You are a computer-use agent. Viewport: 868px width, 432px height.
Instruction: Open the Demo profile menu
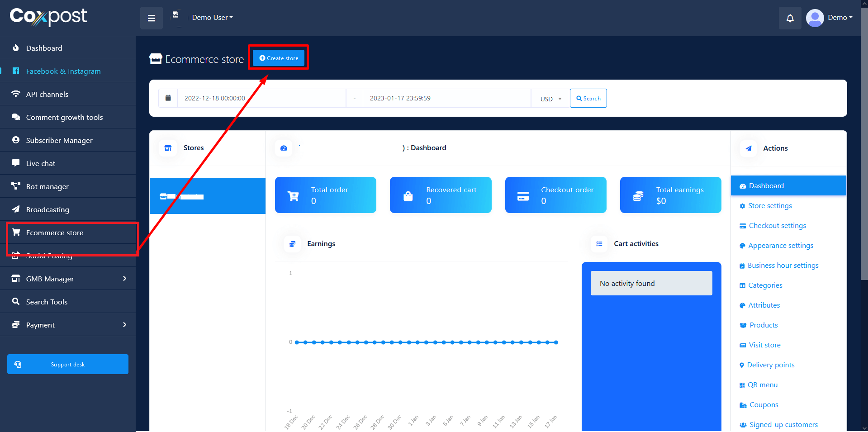830,18
